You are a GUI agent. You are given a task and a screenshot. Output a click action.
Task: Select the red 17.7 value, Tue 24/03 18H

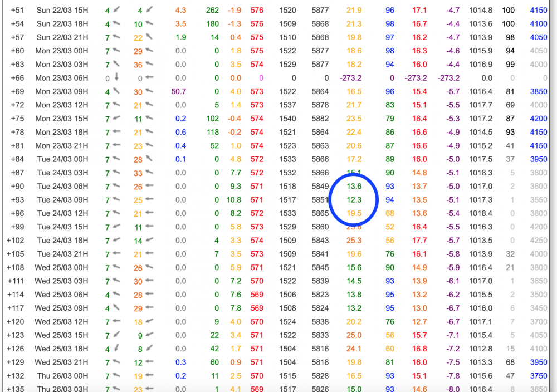click(419, 241)
